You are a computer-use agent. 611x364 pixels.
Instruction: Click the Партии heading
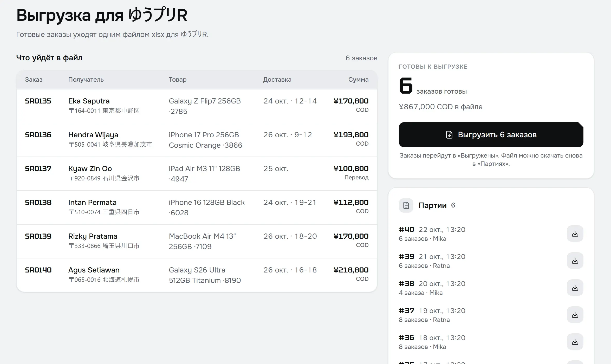coord(432,205)
